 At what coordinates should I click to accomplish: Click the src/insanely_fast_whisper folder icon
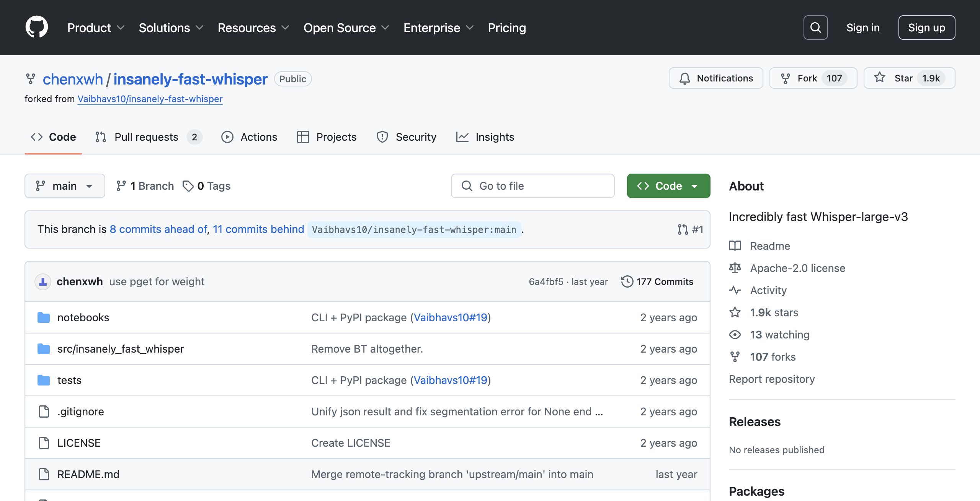tap(44, 349)
